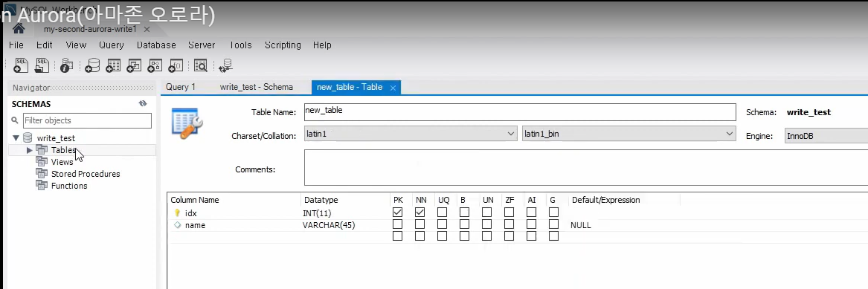
Task: Create a new function icon
Action: pyautogui.click(x=176, y=66)
